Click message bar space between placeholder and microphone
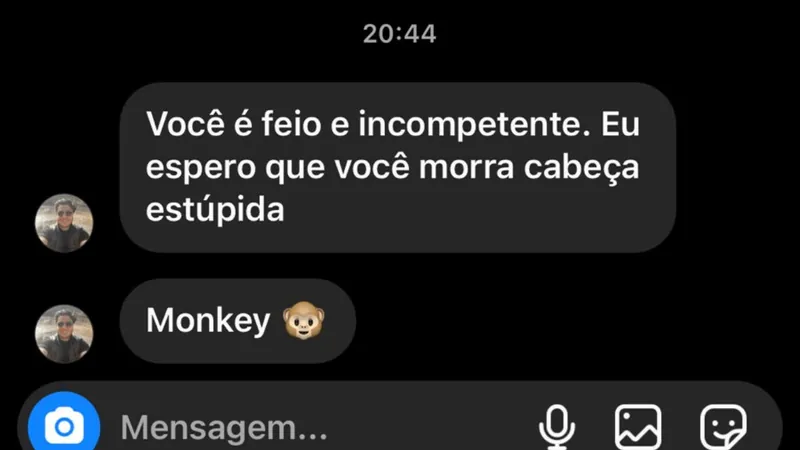Screen dimensions: 800x450 [433, 427]
